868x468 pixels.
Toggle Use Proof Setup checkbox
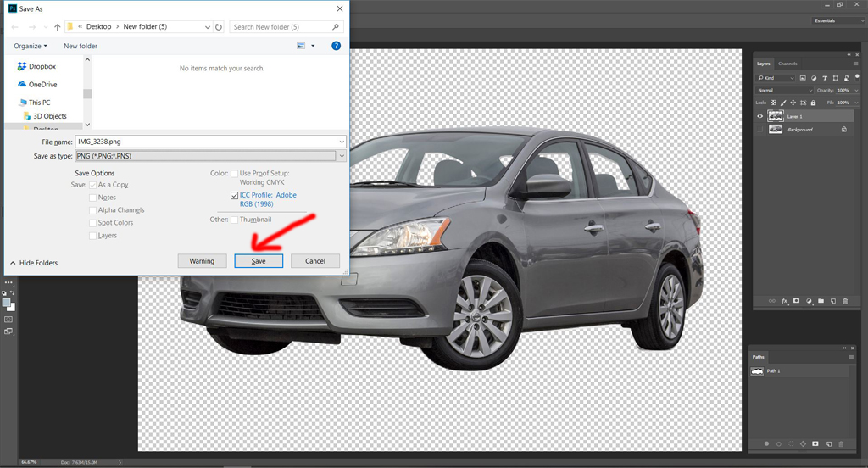click(235, 174)
